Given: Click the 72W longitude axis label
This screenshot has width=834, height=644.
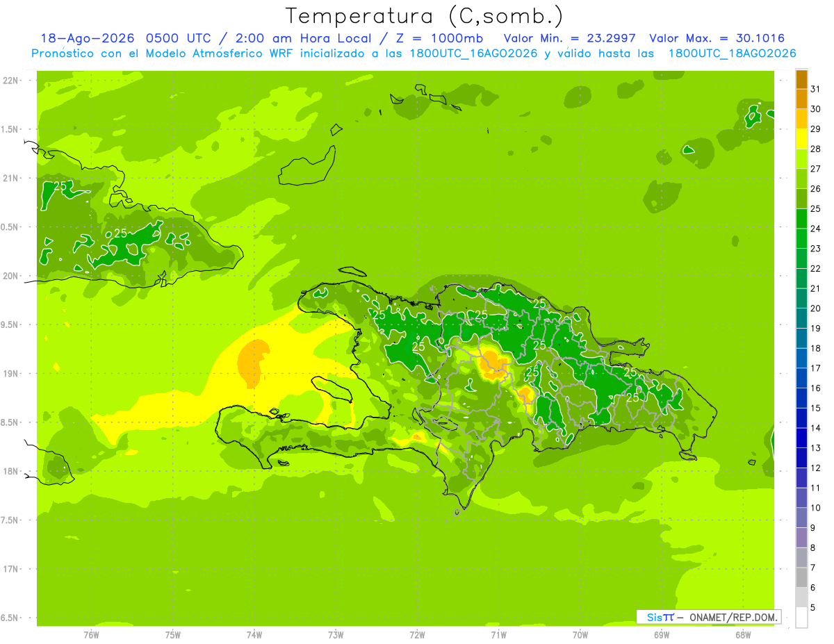Looking at the screenshot, I should click(x=417, y=634).
